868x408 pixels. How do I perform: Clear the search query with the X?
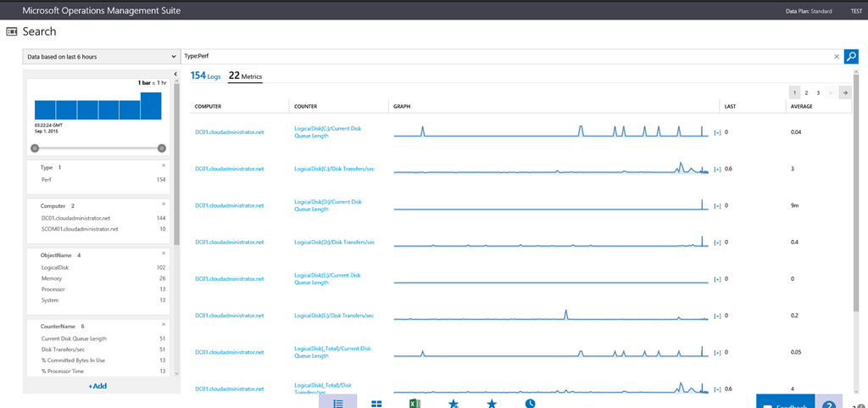[837, 57]
